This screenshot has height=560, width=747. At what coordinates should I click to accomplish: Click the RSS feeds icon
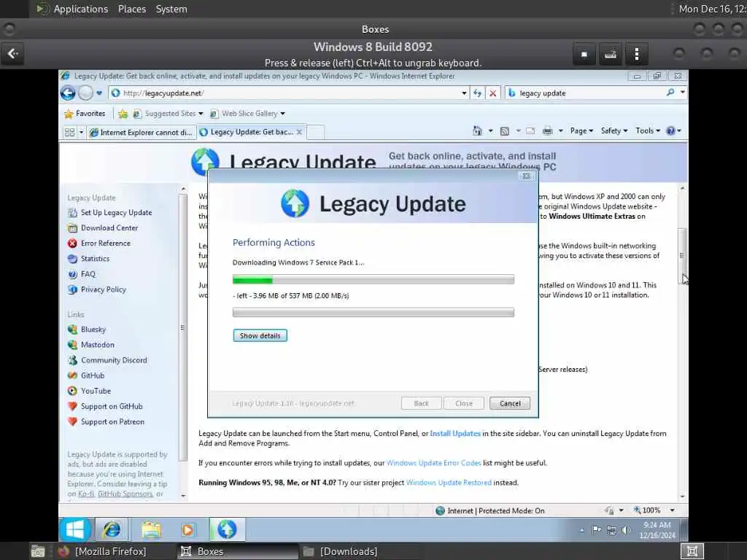(505, 131)
